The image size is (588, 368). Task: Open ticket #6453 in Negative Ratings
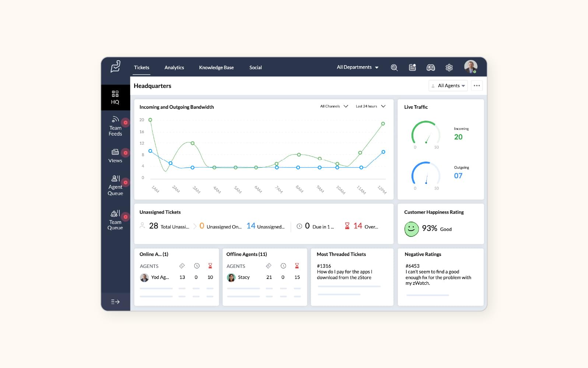coord(438,275)
